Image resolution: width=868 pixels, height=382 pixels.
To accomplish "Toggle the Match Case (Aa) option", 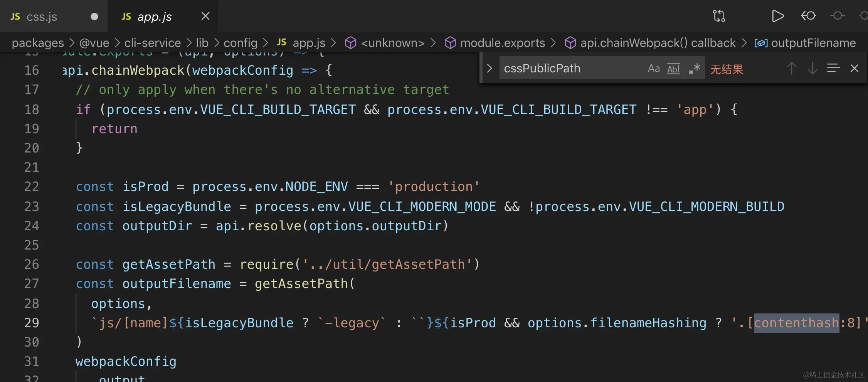I will 654,69.
